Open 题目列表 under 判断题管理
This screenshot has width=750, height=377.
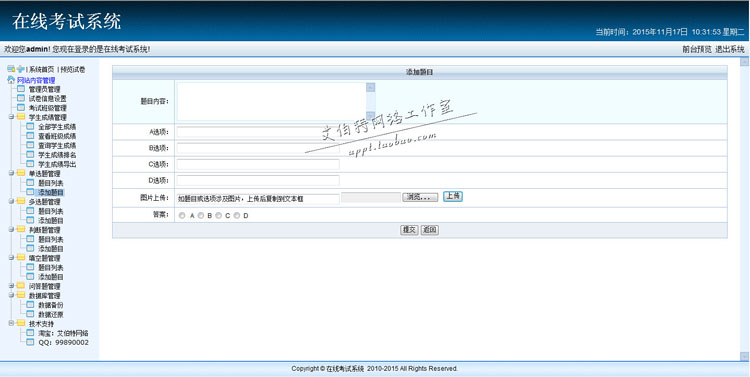pos(51,239)
